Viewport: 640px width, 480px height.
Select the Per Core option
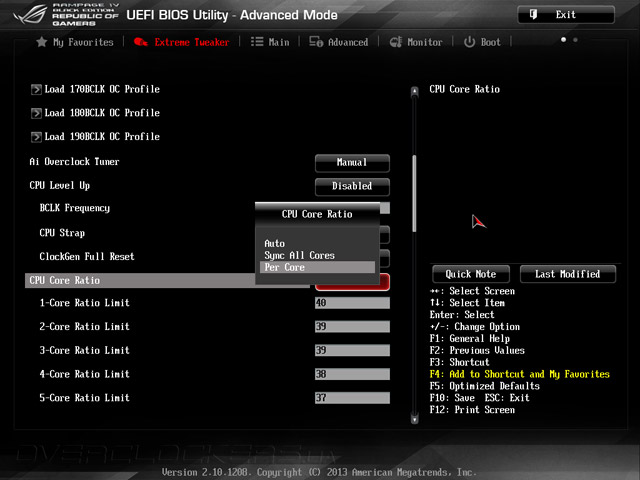[317, 267]
